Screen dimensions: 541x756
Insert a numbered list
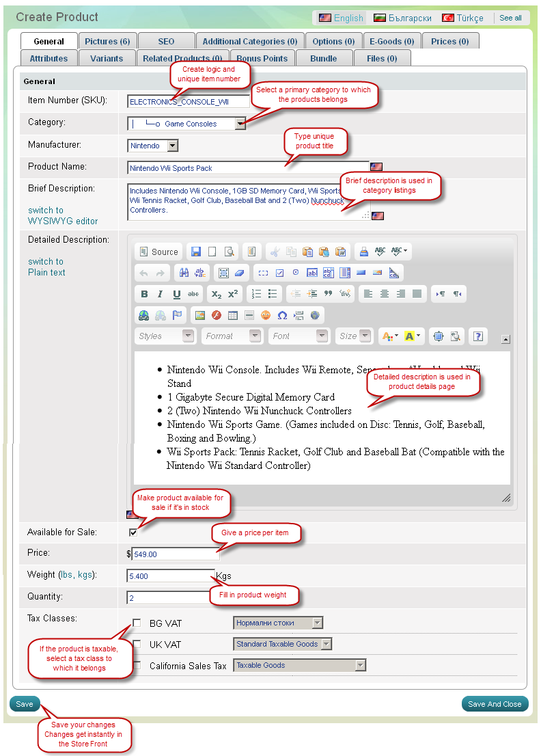[x=256, y=294]
